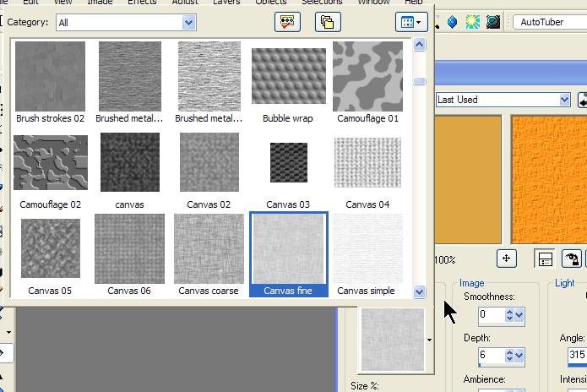Select Brush strokes 02 texture
Screen dimensions: 587x392
point(51,76)
